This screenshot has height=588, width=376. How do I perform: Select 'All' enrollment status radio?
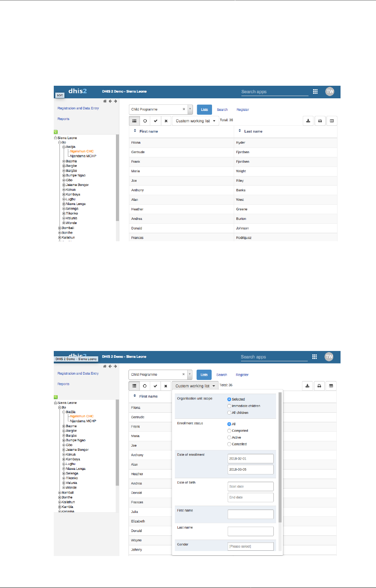(229, 424)
